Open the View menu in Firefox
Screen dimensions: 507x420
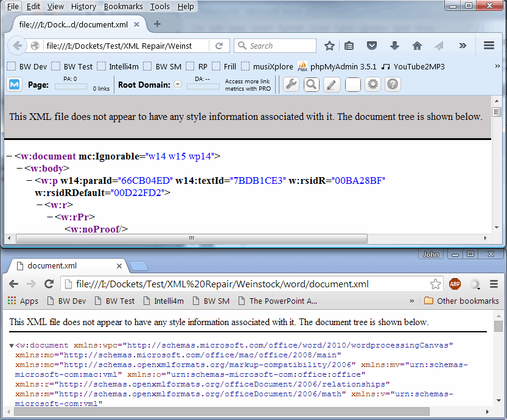point(55,7)
